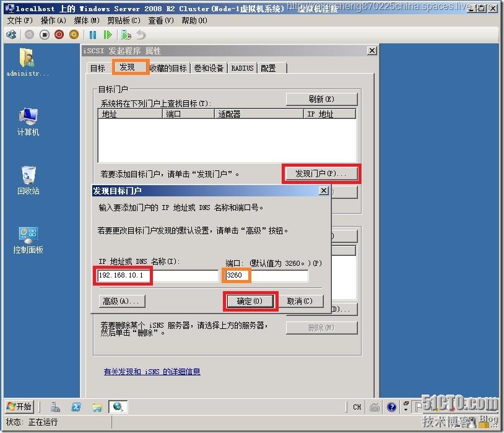Open the 有关发现和 iSNS 的详细信息 link
Screen dimensions: 504x433
[152, 372]
